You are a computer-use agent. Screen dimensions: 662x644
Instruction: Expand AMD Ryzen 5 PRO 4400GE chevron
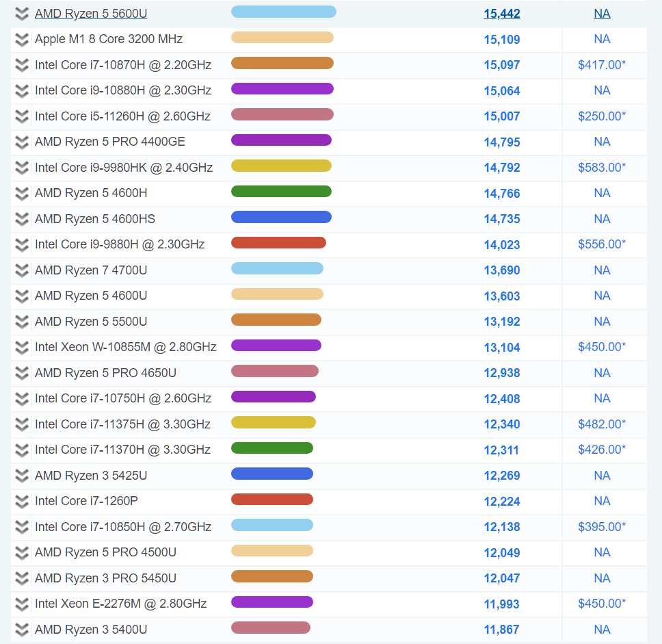21,142
